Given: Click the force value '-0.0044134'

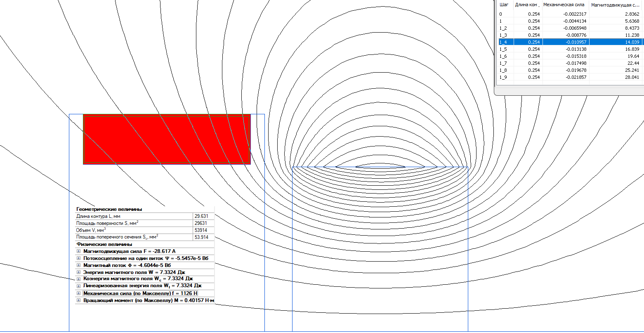Looking at the screenshot, I should tap(574, 21).
